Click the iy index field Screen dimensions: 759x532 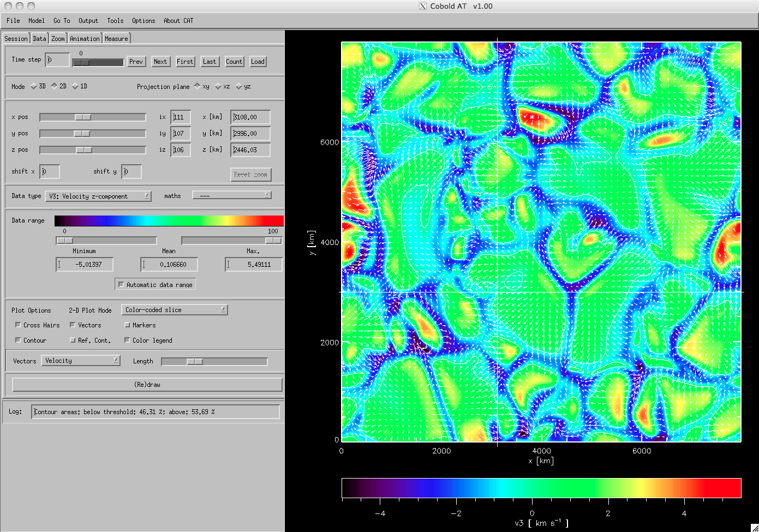[181, 133]
